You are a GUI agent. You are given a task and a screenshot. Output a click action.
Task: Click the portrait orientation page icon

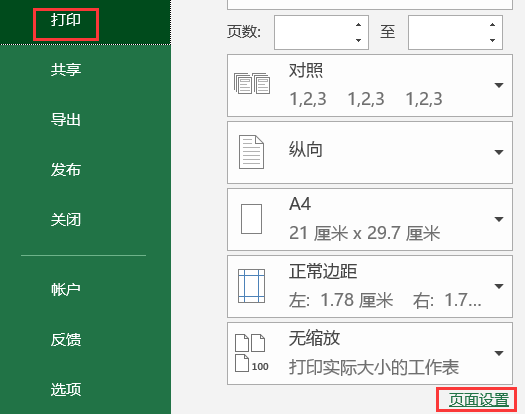click(251, 152)
